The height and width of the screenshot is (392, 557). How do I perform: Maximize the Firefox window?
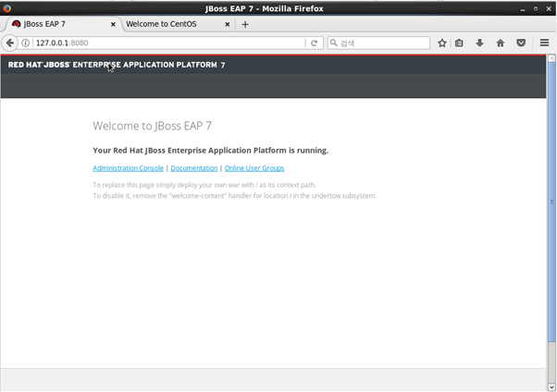click(536, 9)
